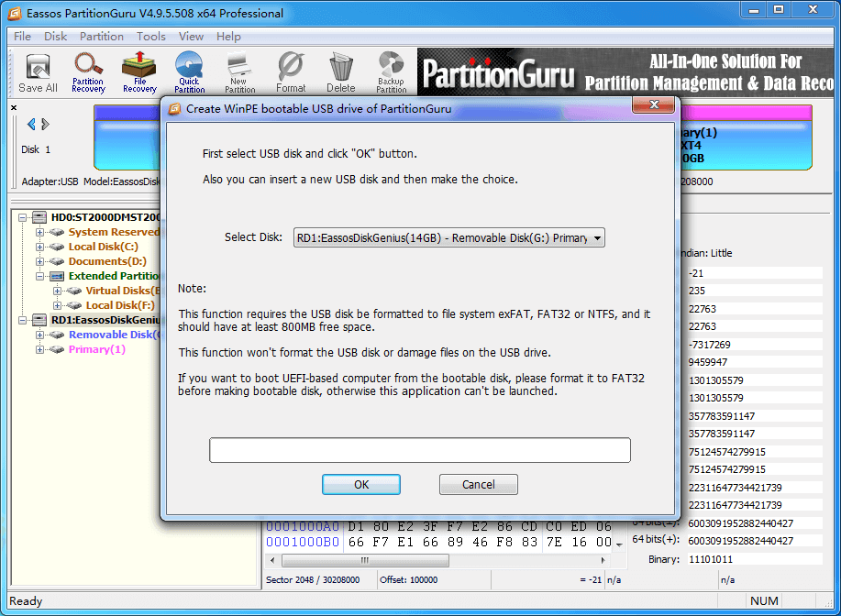The image size is (841, 616).
Task: Select Quick Partition tool
Action: (189, 73)
